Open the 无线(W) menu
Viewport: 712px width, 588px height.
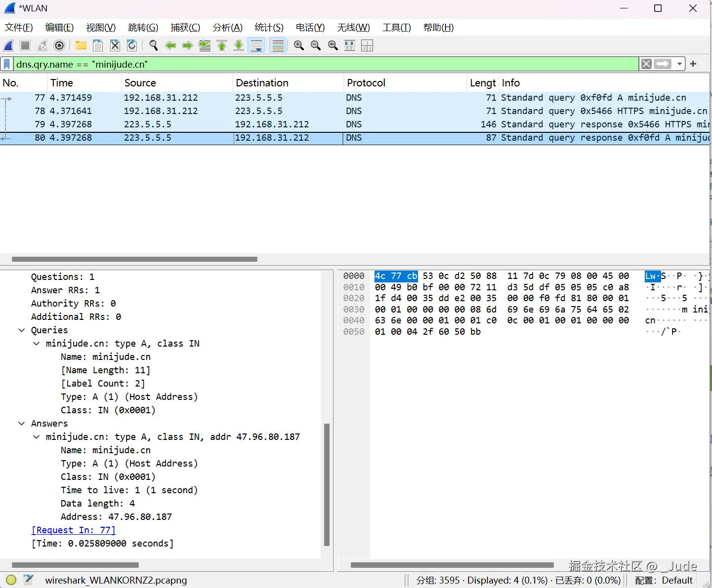353,28
